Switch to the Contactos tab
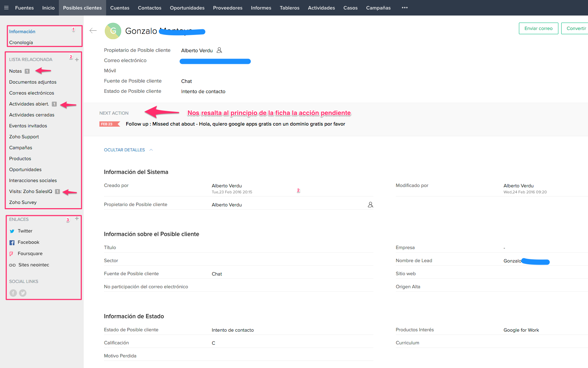 149,7
